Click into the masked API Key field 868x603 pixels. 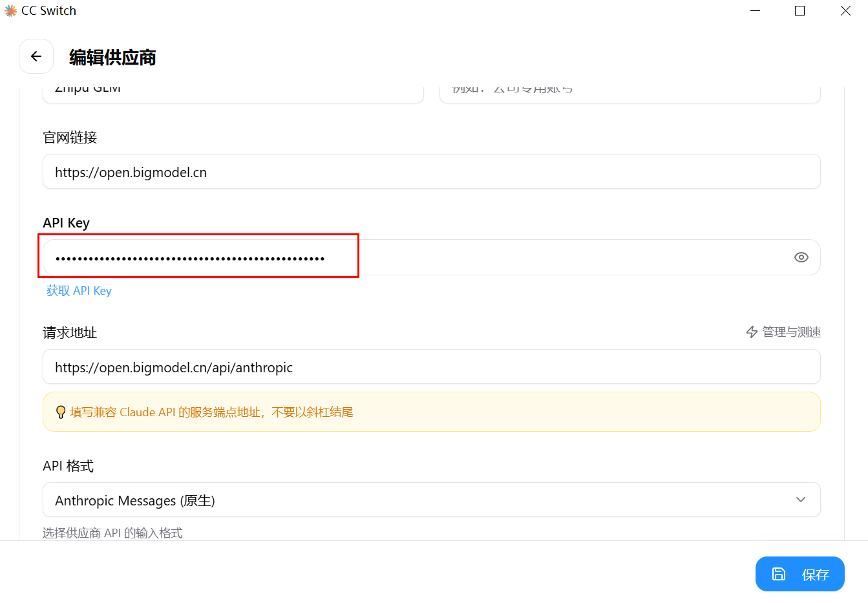point(432,257)
